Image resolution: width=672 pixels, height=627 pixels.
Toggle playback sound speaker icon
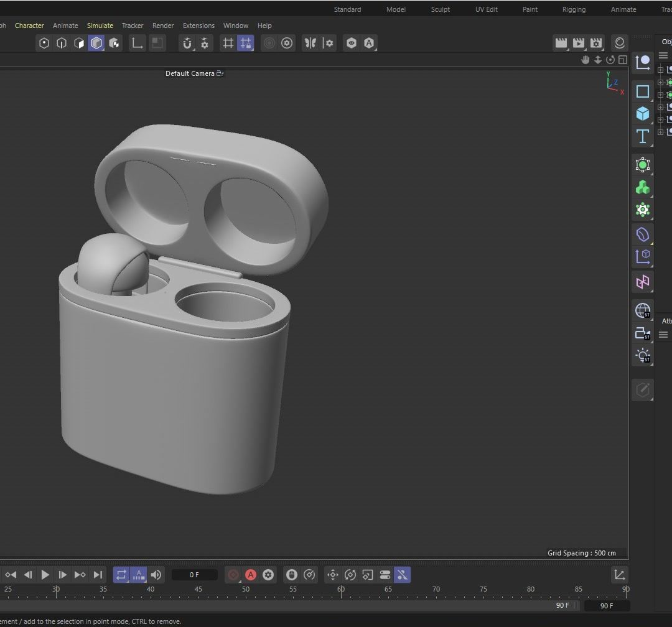pyautogui.click(x=156, y=575)
